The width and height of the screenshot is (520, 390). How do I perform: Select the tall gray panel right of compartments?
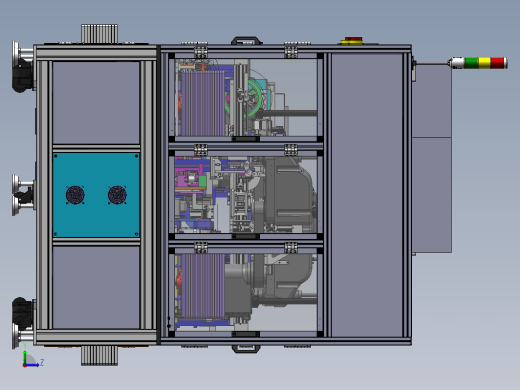367,195
